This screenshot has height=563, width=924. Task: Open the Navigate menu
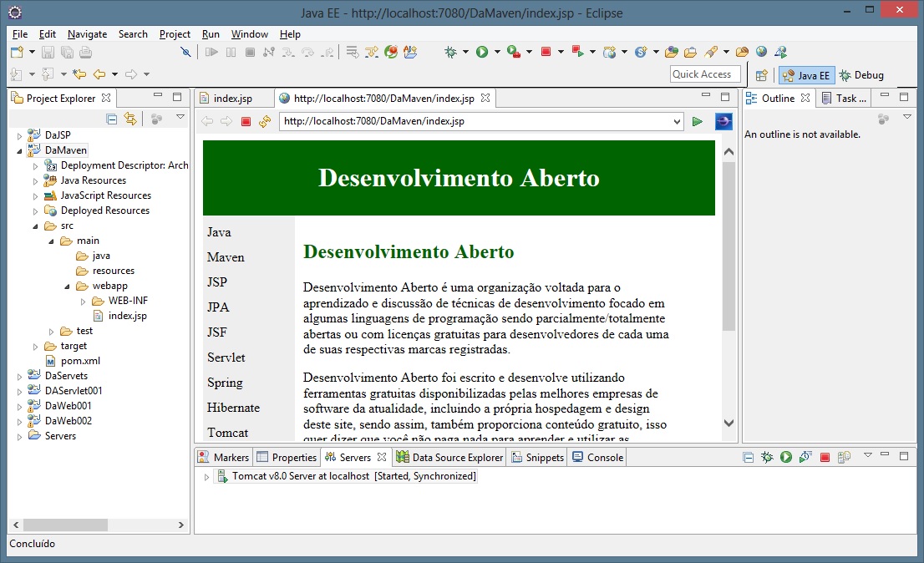click(87, 34)
